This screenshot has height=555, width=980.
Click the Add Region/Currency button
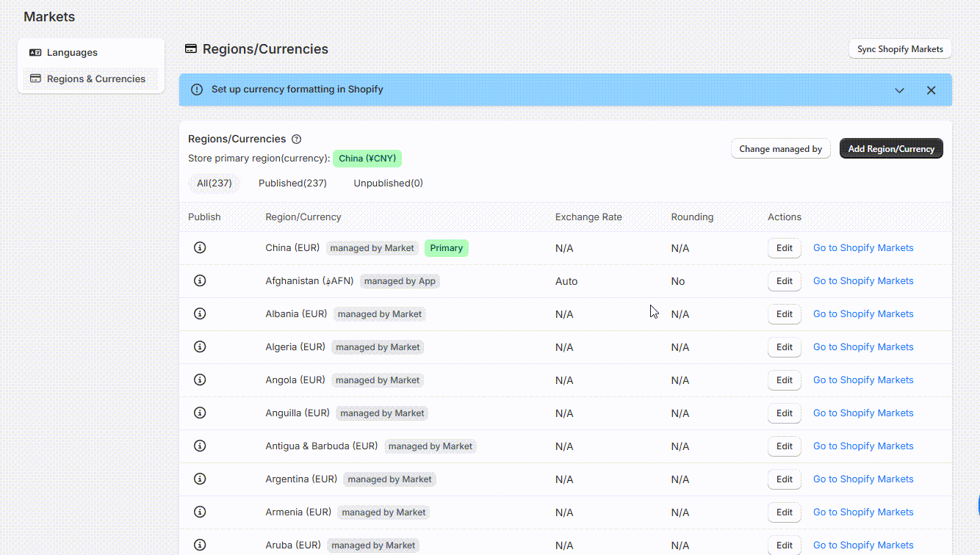(x=891, y=149)
